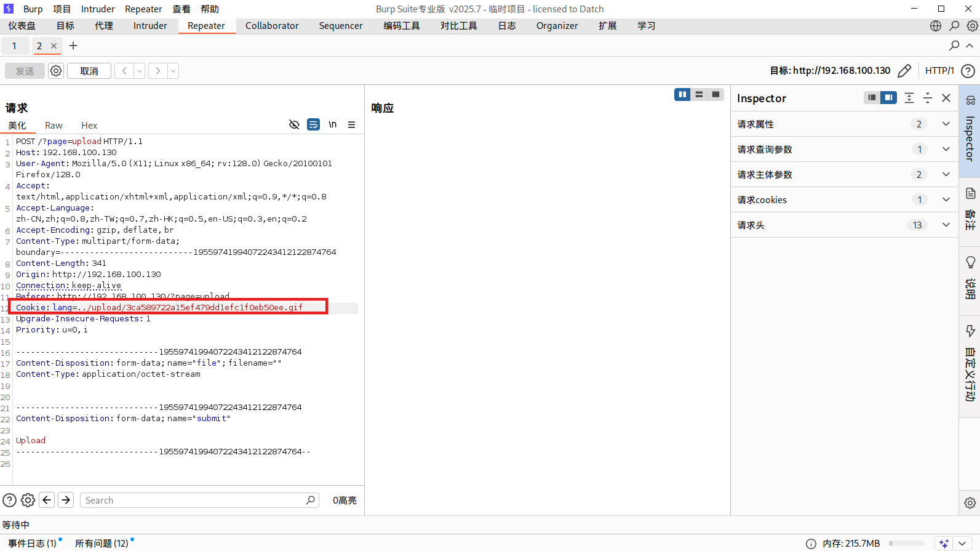Open Inspector side tab
This screenshot has width=980, height=551.
coord(970,131)
